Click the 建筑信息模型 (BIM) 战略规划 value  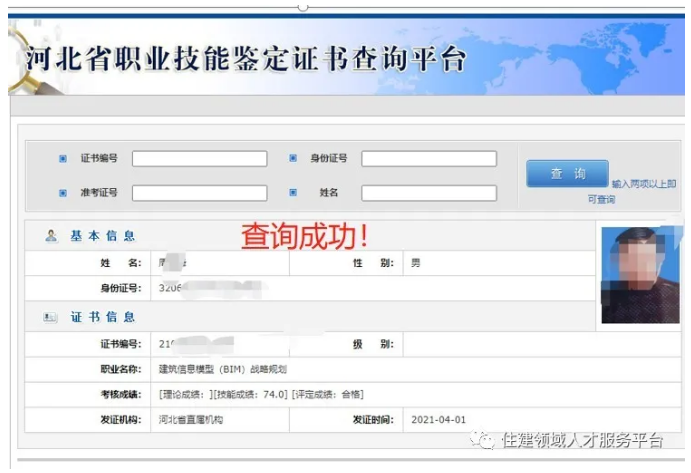point(223,369)
